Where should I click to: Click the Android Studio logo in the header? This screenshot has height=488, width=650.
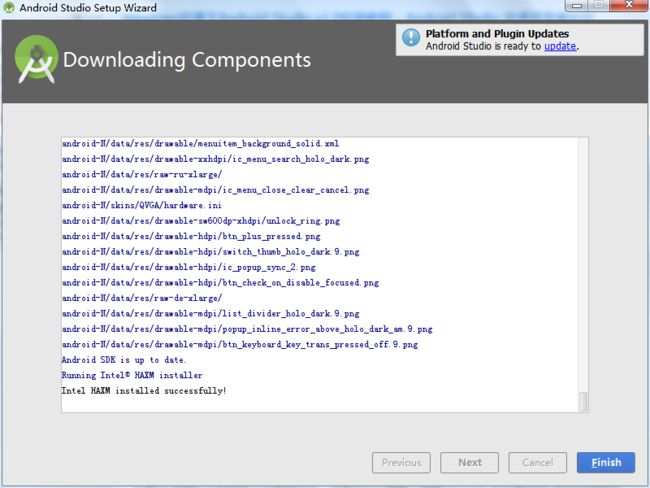tap(36, 59)
